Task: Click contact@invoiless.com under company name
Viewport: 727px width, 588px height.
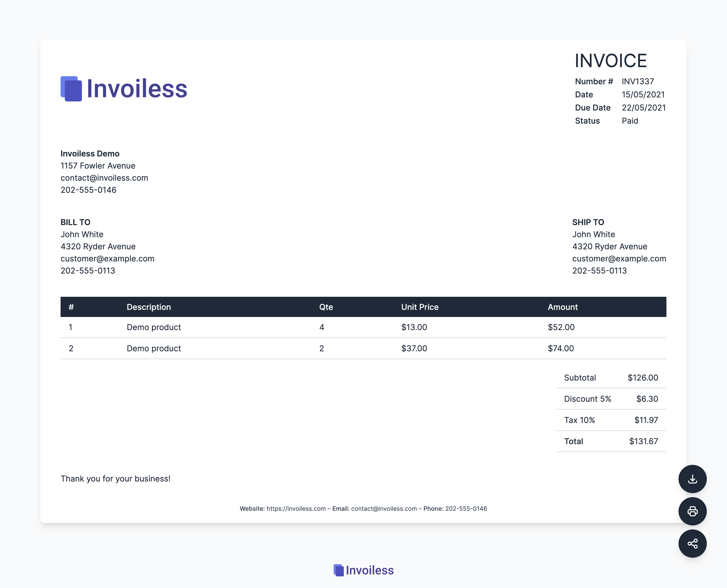Action: (104, 178)
